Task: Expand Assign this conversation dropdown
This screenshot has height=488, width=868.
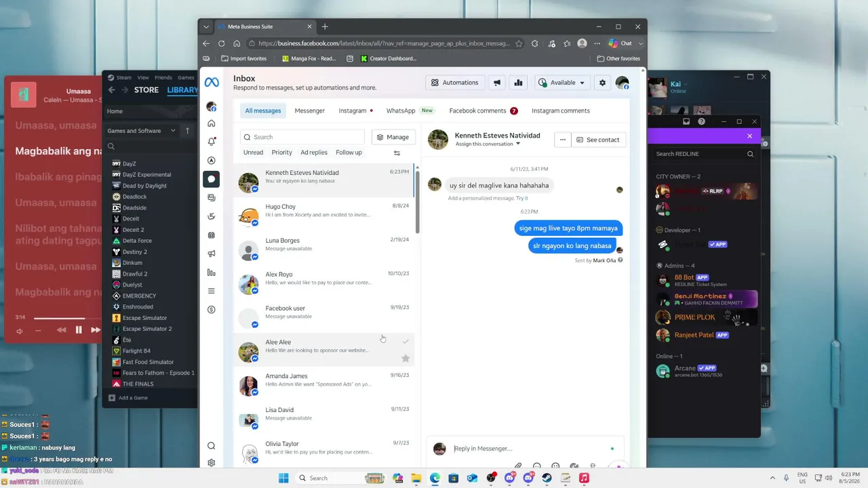Action: click(488, 144)
